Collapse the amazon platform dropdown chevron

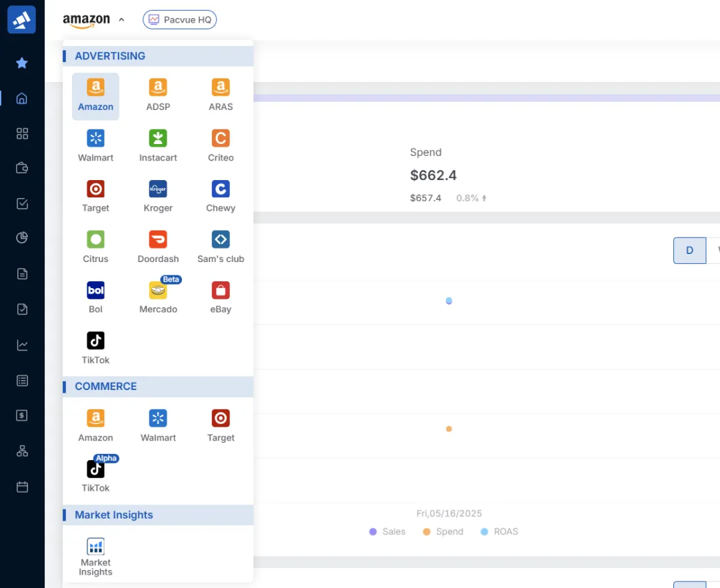(x=121, y=20)
